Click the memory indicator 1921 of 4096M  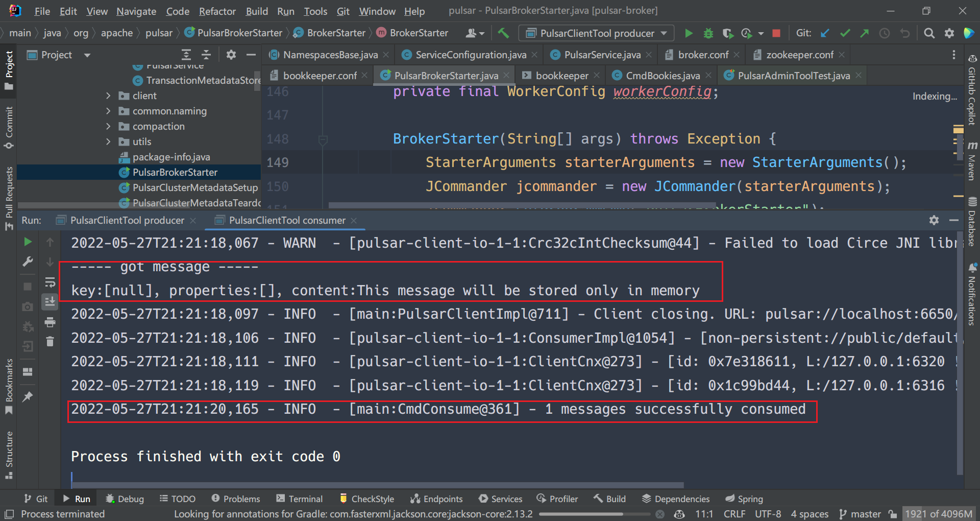click(x=939, y=514)
